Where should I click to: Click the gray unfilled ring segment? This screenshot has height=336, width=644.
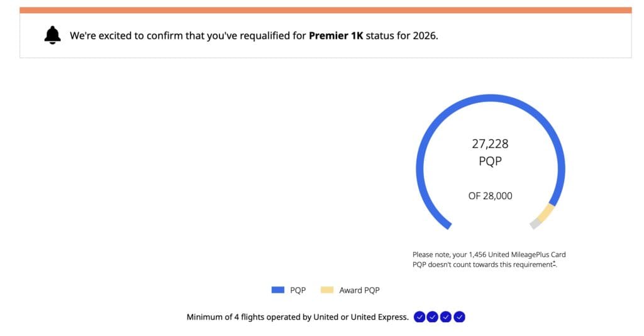pos(535,223)
